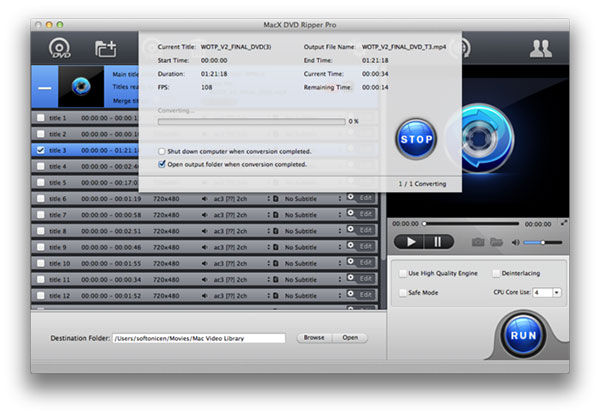Open subtitle dropdown on title 12 row
This screenshot has height=416, width=600.
coord(339,296)
